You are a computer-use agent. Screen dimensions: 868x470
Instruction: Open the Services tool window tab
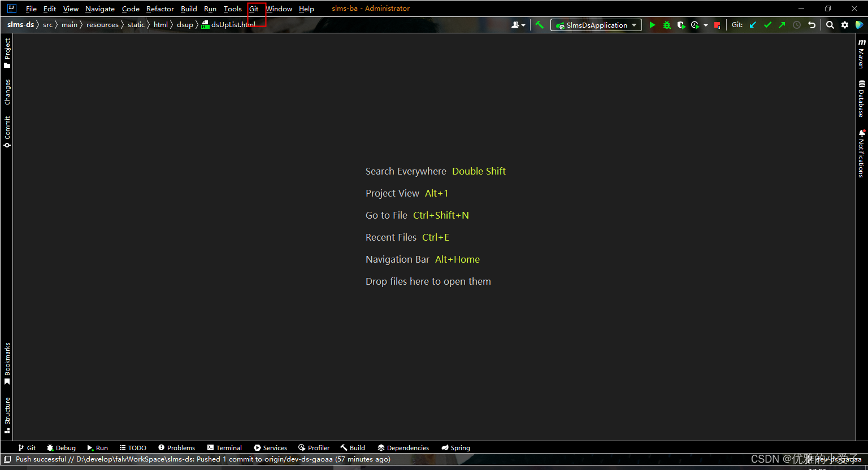tap(270, 448)
